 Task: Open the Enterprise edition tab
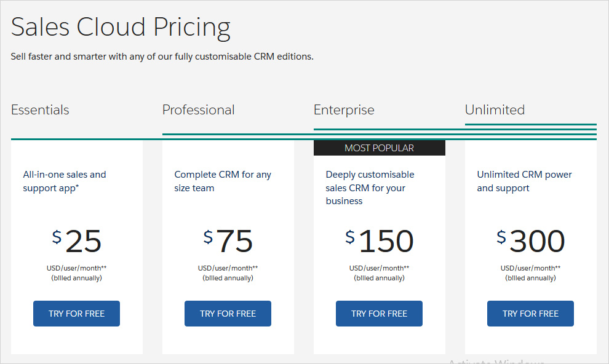tap(344, 110)
